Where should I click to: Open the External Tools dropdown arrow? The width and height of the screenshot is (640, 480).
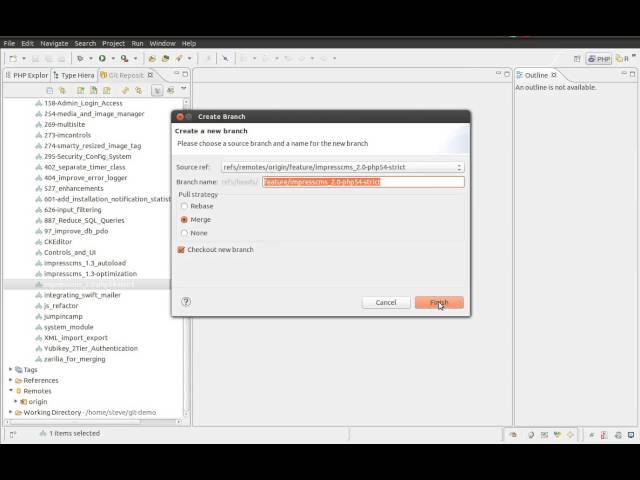[136, 59]
